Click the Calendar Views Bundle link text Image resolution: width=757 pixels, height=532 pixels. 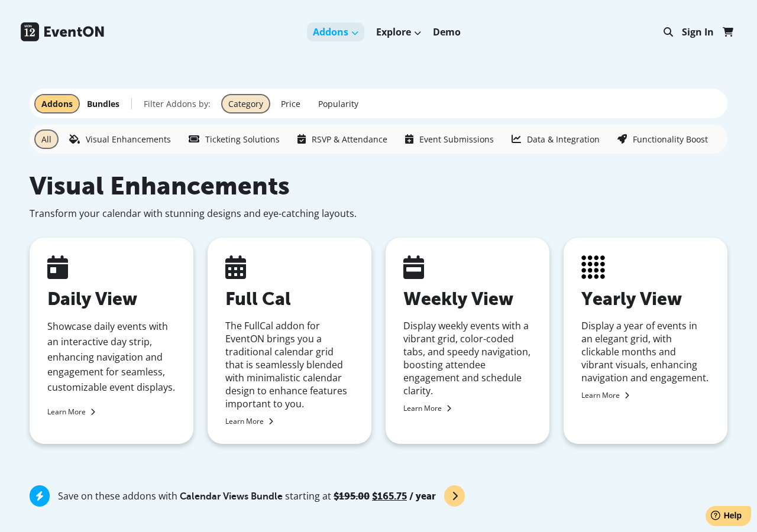pyautogui.click(x=231, y=496)
